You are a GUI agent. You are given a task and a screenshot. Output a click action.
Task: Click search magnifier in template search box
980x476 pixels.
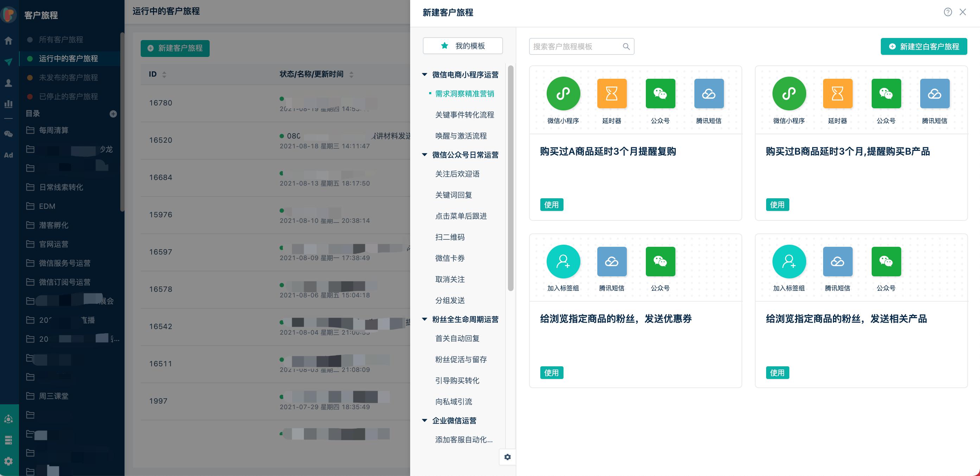(626, 46)
